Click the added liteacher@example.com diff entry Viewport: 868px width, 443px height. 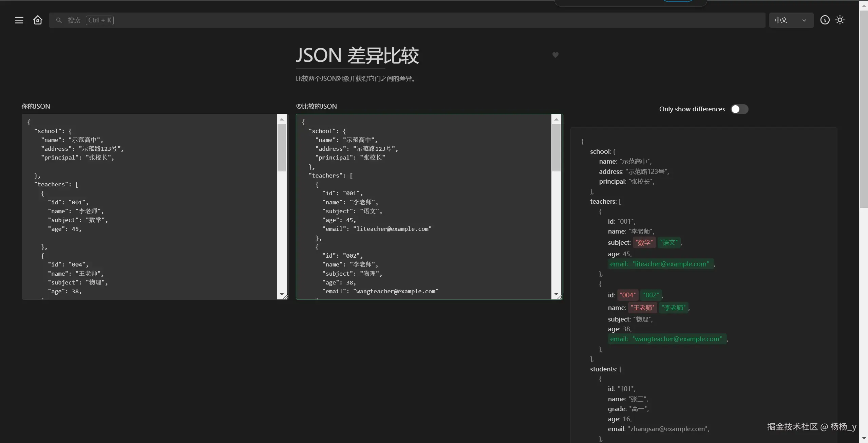tap(660, 264)
